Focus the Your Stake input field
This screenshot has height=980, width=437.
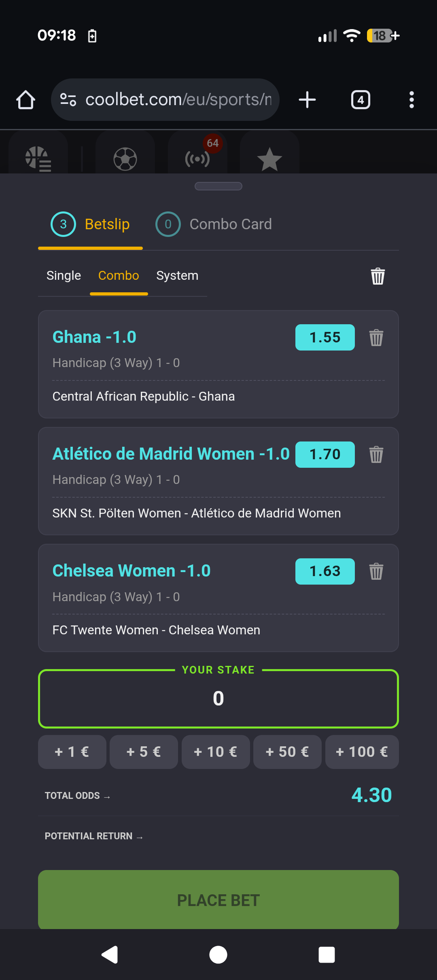coord(218,699)
